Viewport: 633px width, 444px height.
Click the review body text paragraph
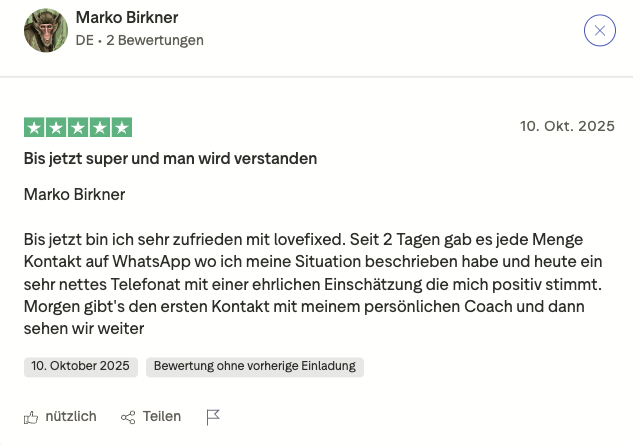click(x=316, y=284)
